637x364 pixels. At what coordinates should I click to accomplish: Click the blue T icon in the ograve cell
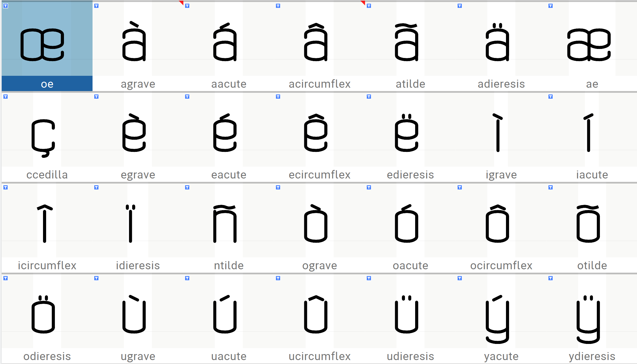278,188
